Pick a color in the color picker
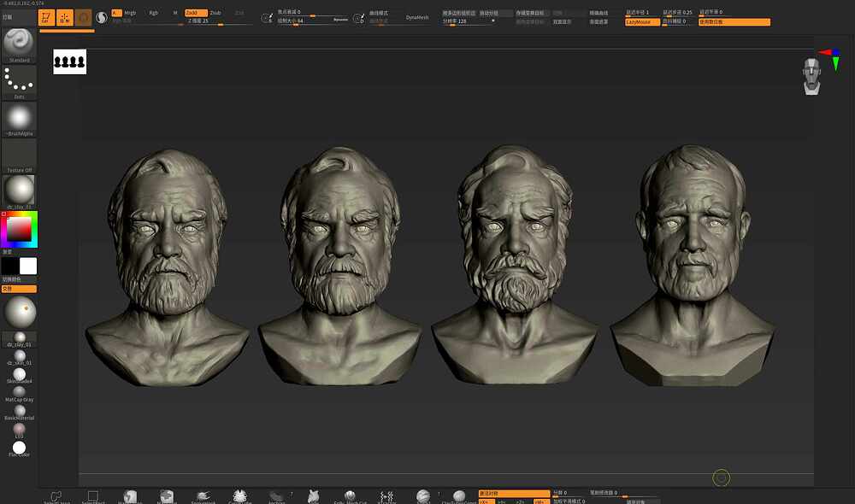855x504 pixels. (19, 230)
